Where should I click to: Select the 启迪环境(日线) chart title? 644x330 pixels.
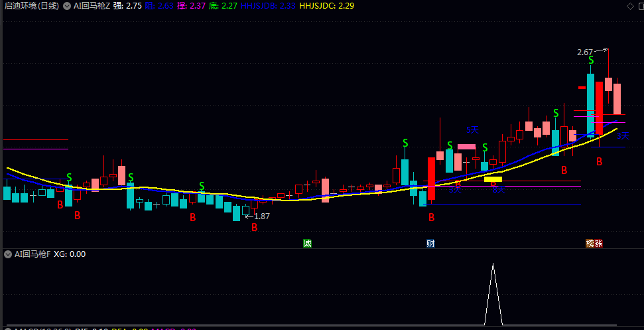[32, 6]
